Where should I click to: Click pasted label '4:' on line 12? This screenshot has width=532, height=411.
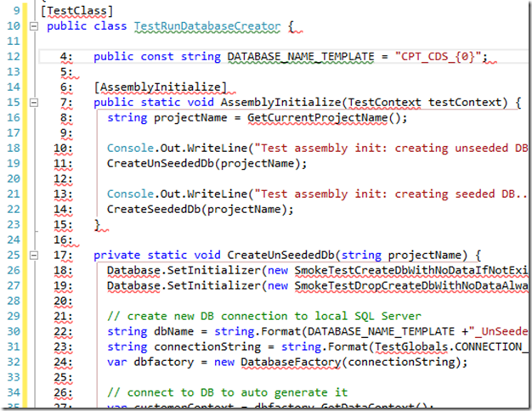66,57
